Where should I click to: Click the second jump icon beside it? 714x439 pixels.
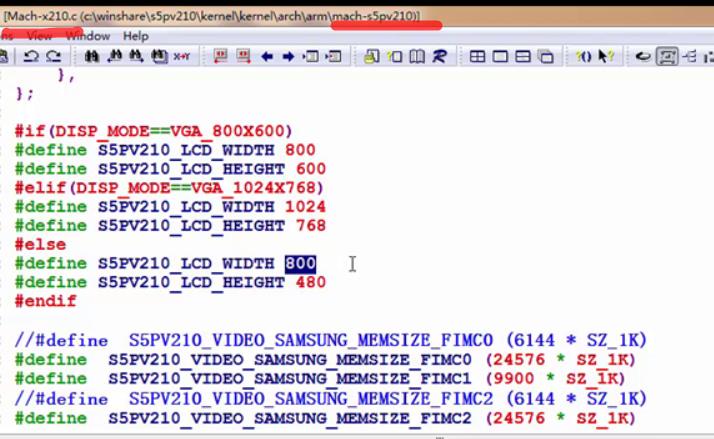coord(333,56)
